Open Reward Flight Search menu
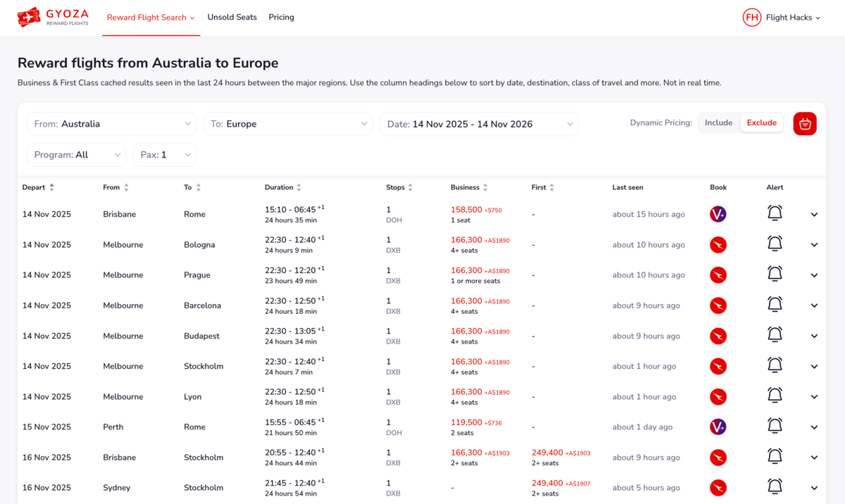 click(x=151, y=18)
